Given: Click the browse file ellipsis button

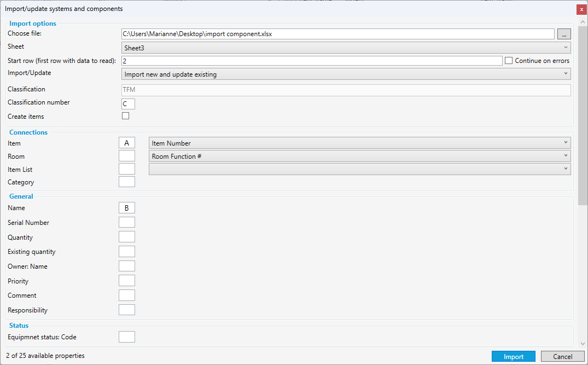Looking at the screenshot, I should 564,34.
